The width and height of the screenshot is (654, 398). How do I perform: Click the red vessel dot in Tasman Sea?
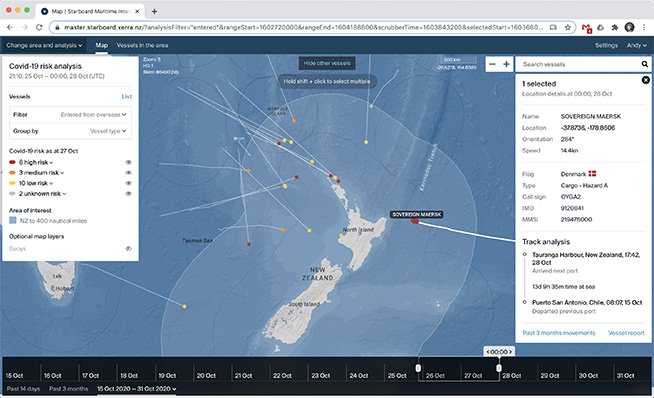[x=249, y=244]
